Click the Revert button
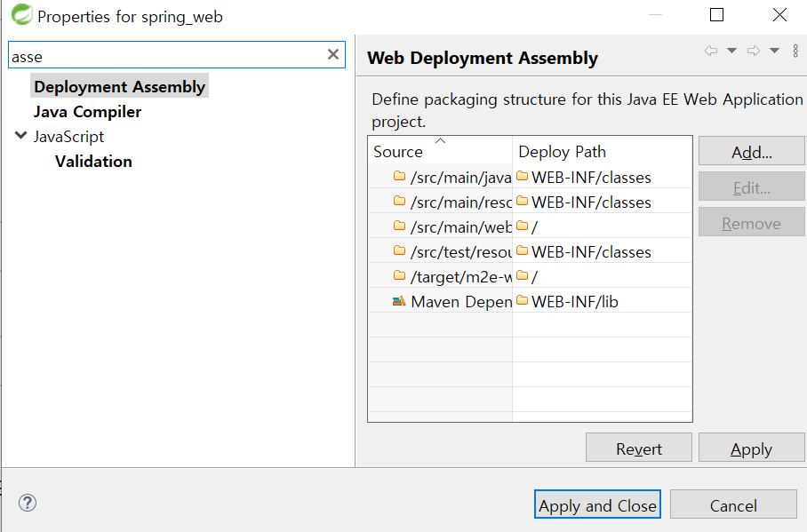The image size is (807, 532). [639, 449]
